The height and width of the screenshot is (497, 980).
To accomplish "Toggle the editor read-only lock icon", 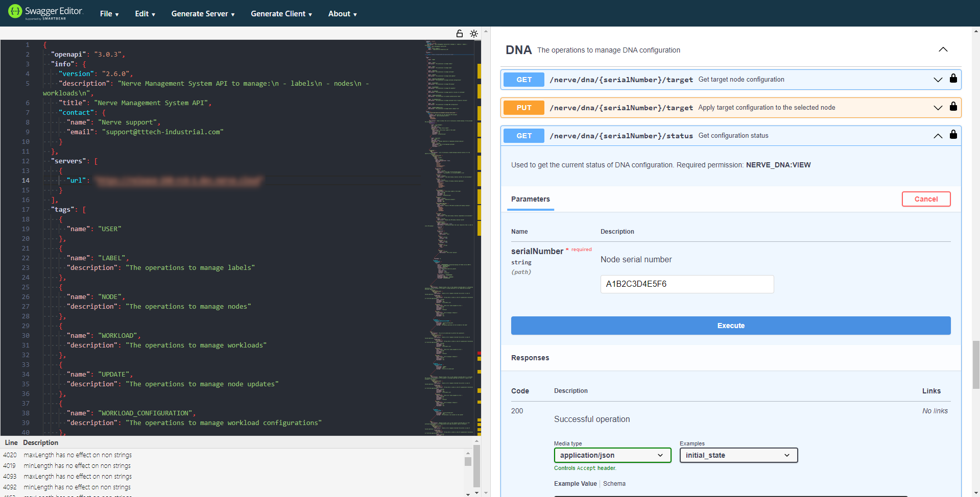I will pos(459,34).
